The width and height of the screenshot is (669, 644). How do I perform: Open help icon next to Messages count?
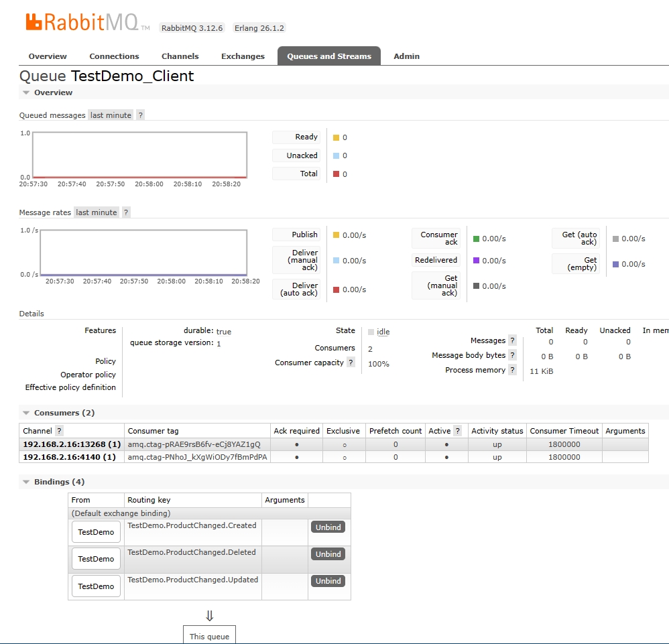(x=513, y=340)
